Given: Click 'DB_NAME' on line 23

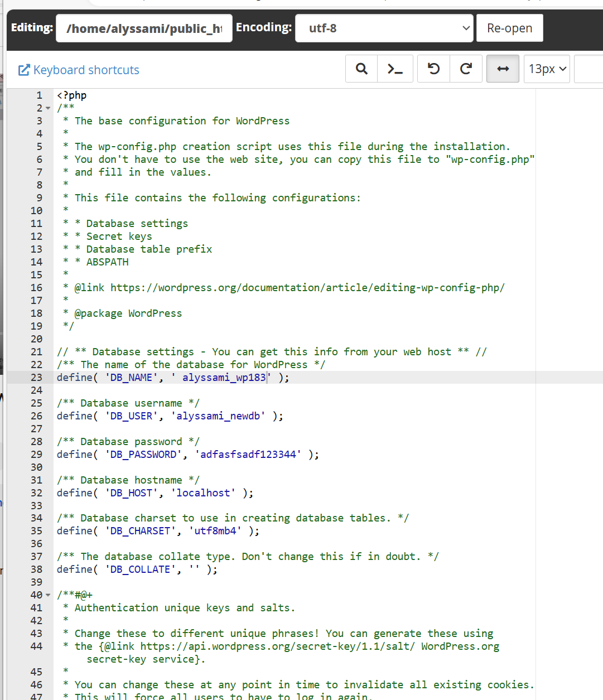Looking at the screenshot, I should pyautogui.click(x=131, y=378).
